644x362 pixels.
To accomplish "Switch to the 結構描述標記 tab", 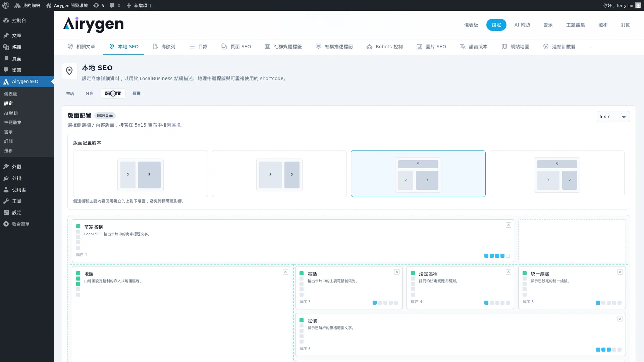I will tap(334, 47).
